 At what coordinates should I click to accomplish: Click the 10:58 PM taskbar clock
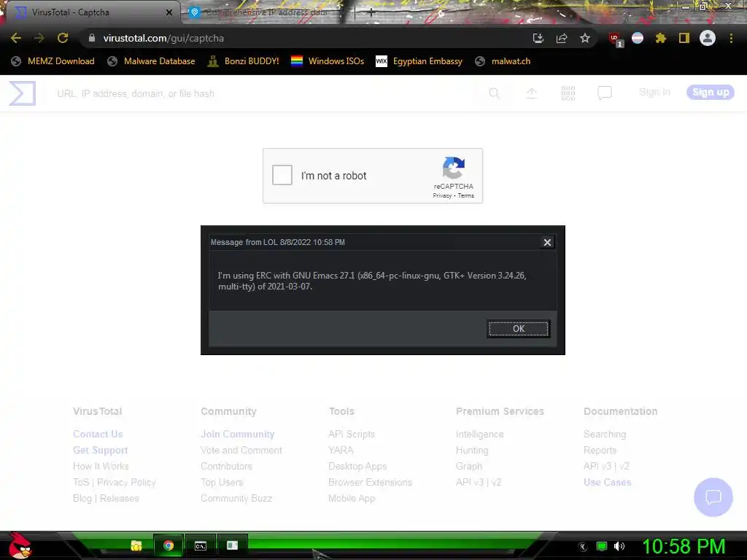(684, 546)
